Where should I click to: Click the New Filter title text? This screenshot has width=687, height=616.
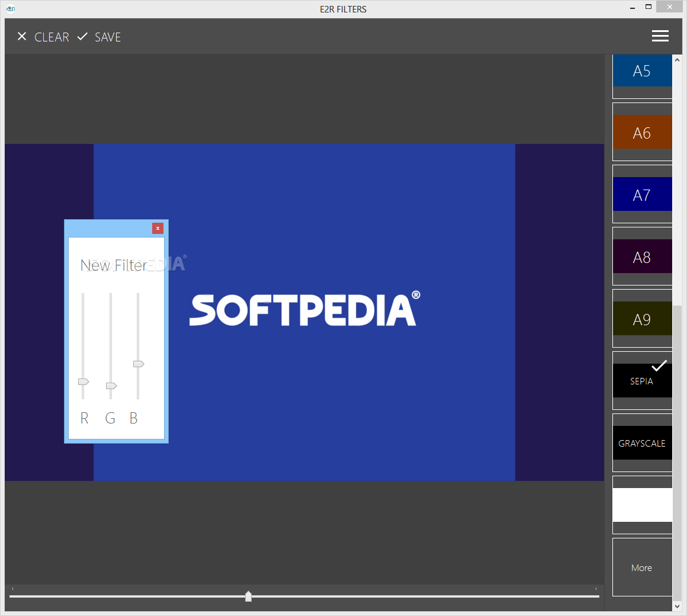tap(114, 265)
